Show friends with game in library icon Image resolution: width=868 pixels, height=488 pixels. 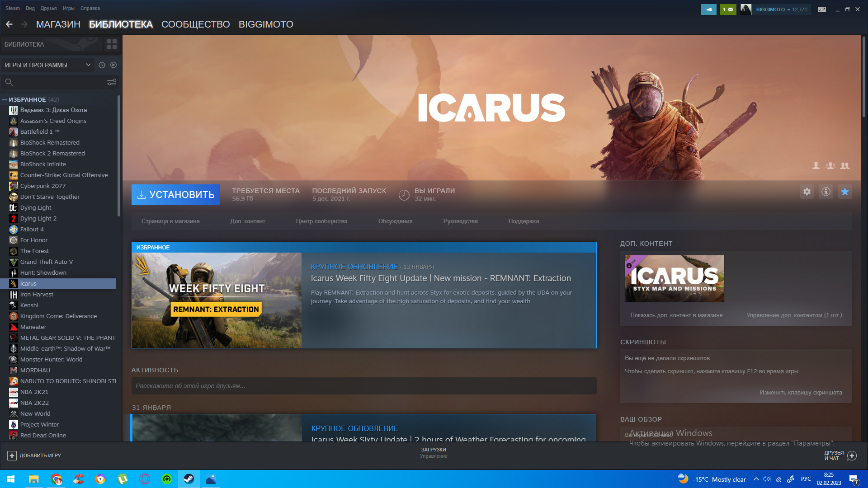(845, 166)
